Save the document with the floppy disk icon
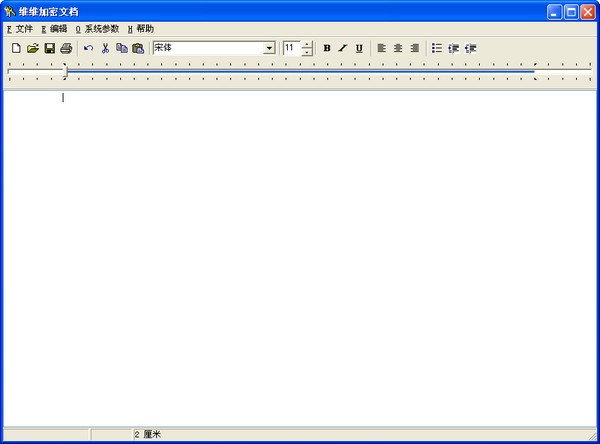This screenshot has height=444, width=600. [x=50, y=48]
